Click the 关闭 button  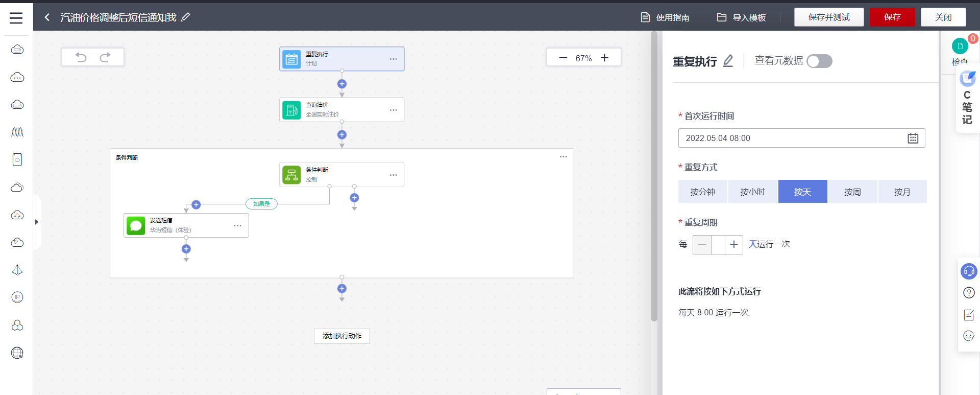943,17
